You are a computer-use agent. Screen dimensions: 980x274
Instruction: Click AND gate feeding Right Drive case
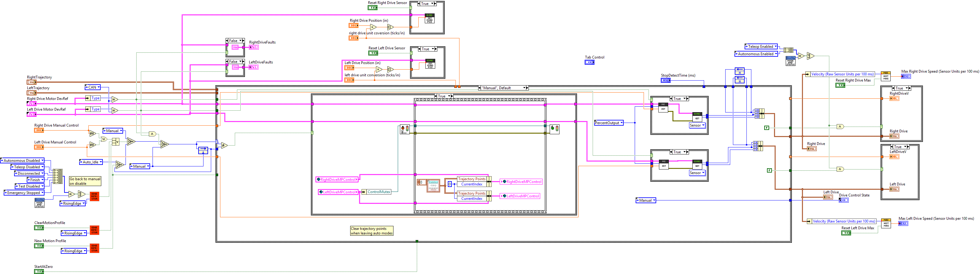840,127
